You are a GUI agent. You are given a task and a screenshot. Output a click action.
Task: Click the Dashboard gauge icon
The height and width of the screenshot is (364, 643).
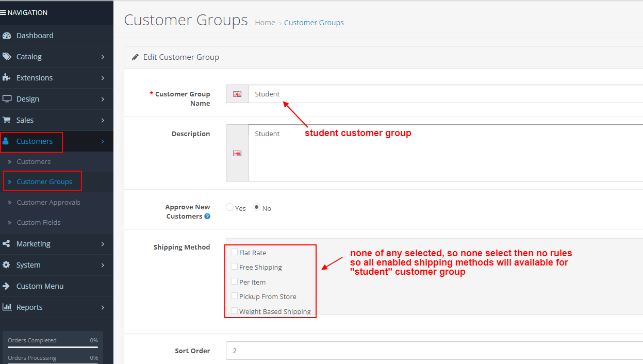(x=6, y=36)
